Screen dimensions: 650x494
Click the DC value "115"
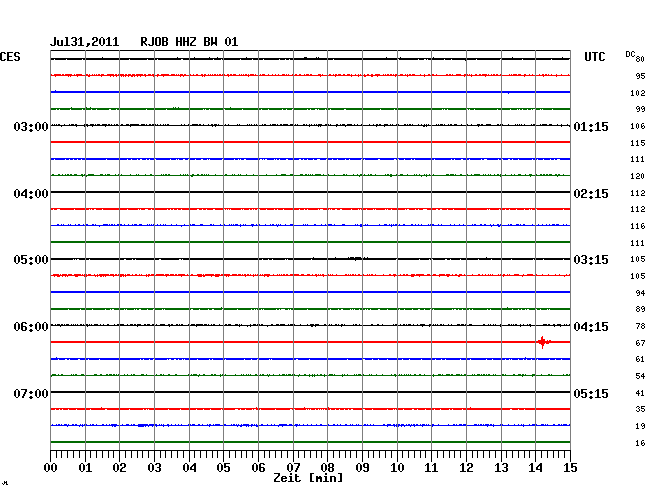638,143
